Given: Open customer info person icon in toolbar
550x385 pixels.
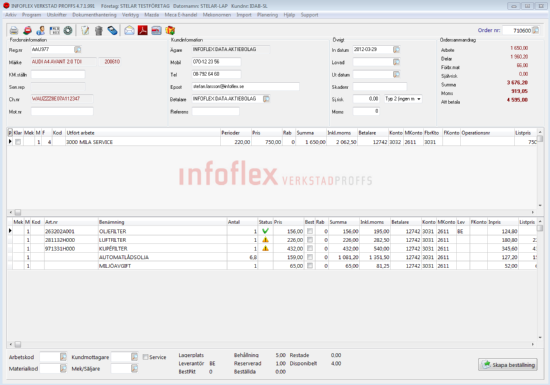Looking at the screenshot, I should tap(40, 31).
